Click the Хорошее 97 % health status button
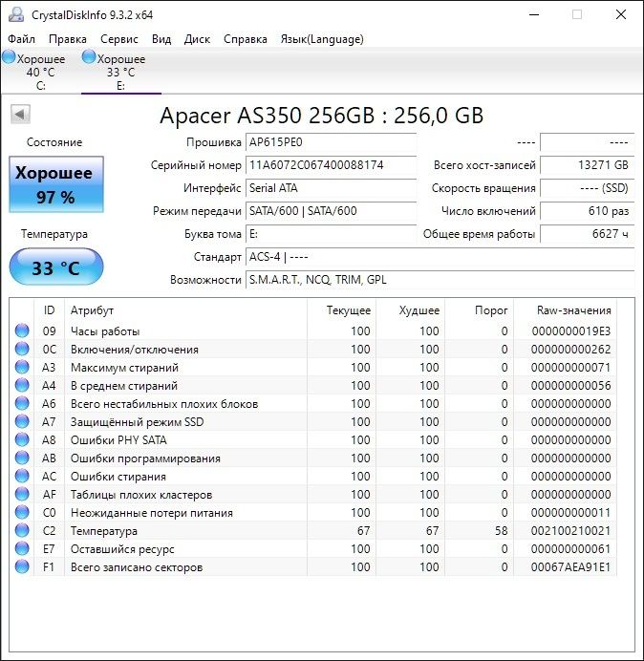This screenshot has height=661, width=644. tap(56, 184)
